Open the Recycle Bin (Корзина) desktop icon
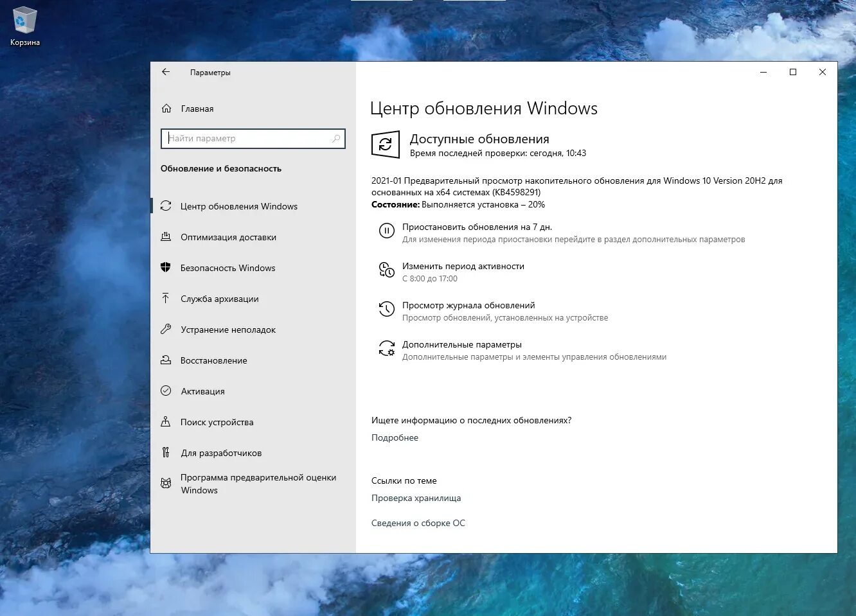This screenshot has width=856, height=616. 24,26
